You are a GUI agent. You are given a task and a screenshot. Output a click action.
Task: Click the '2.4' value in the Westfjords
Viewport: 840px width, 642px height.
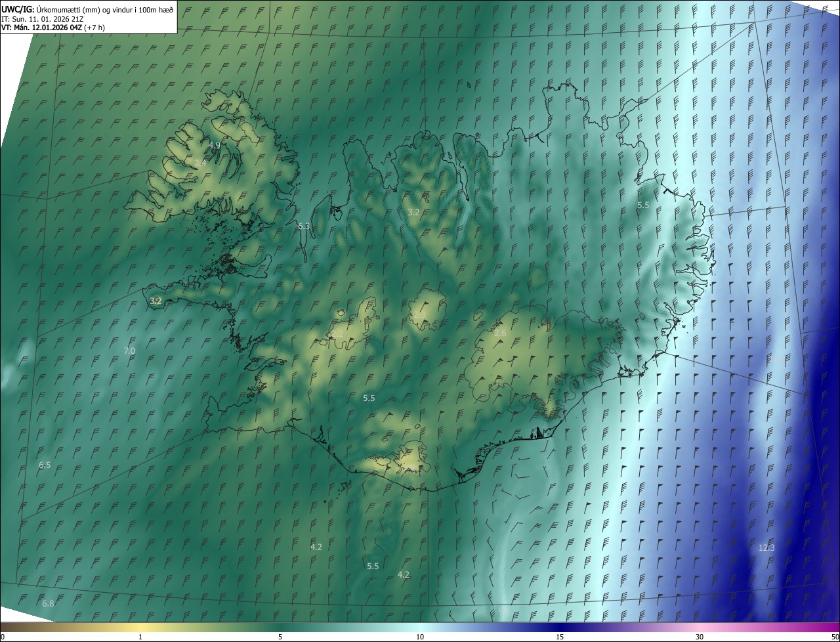pos(200,163)
